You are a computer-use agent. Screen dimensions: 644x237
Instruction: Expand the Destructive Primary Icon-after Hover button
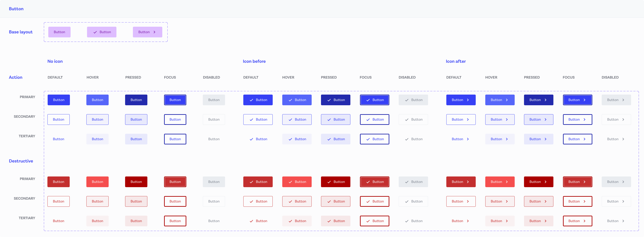(x=500, y=182)
